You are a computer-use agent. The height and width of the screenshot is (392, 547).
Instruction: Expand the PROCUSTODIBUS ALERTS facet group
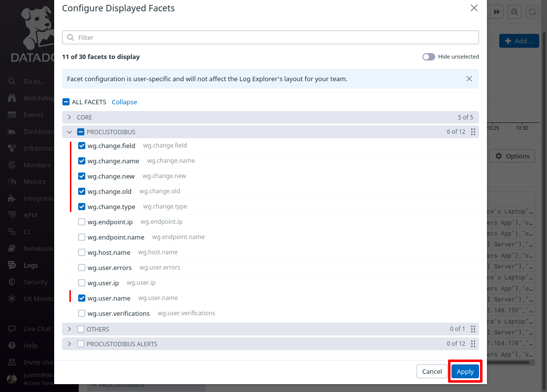coord(69,344)
